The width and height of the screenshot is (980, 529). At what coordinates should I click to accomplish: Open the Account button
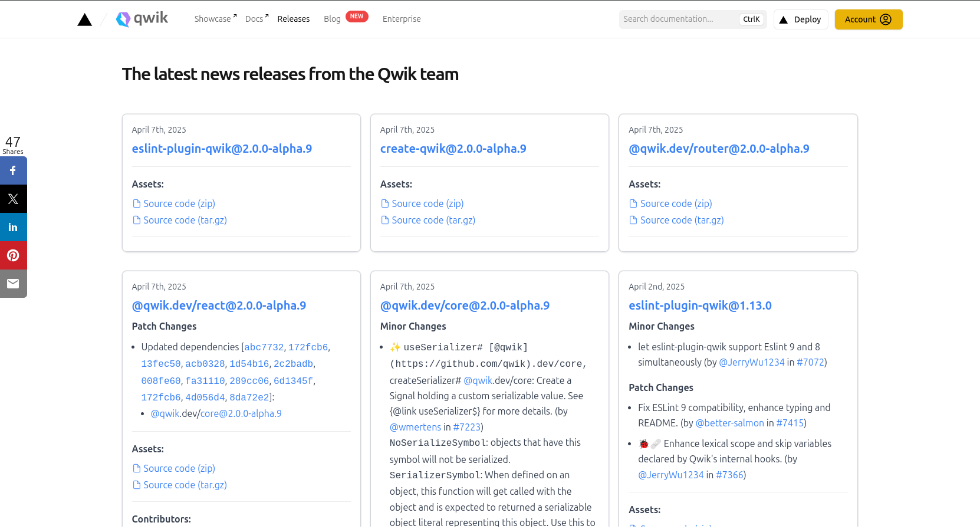click(x=869, y=19)
